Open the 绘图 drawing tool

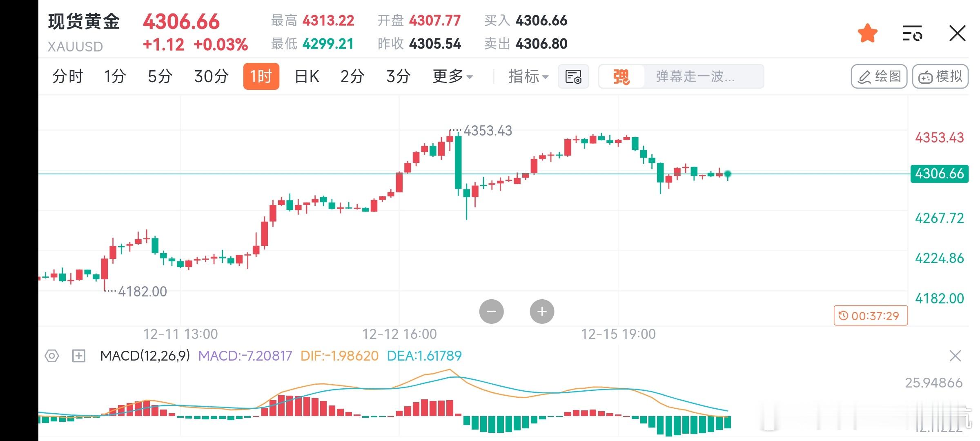click(x=879, y=76)
